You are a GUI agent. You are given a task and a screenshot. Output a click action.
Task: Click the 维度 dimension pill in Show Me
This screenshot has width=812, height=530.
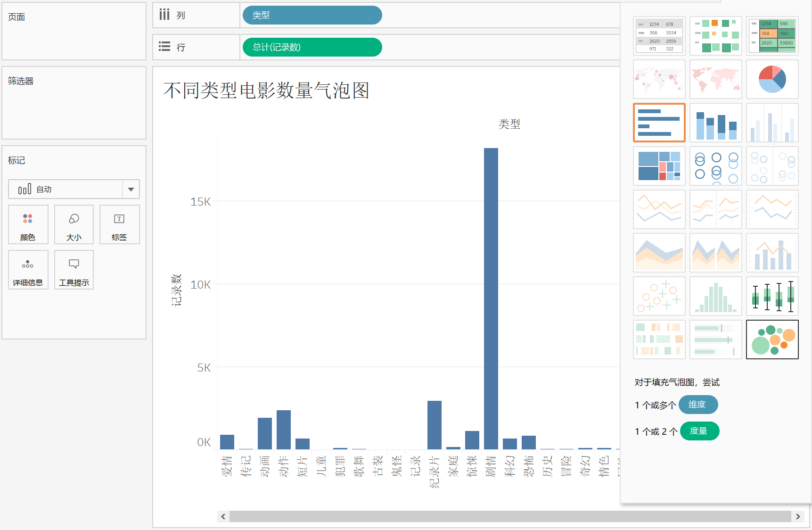point(698,405)
